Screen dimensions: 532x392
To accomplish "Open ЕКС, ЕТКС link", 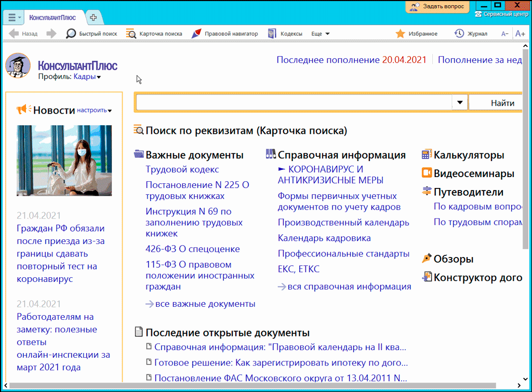I will pos(299,269).
